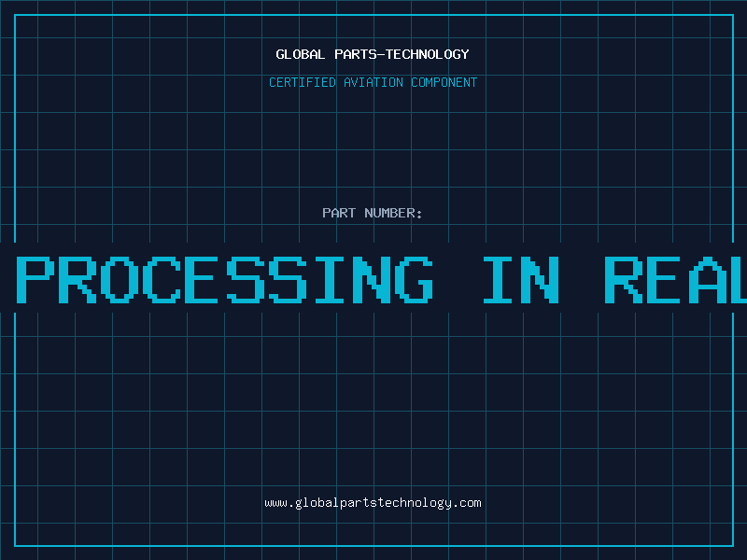Click the letter C in PROCESSING
The width and height of the screenshot is (747, 560).
pyautogui.click(x=162, y=279)
